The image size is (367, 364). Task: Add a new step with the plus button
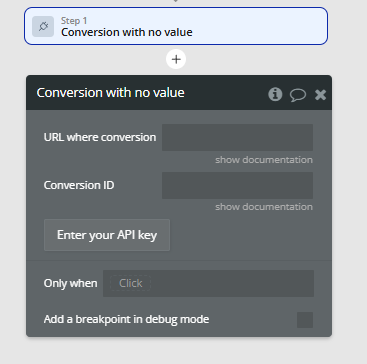[176, 59]
